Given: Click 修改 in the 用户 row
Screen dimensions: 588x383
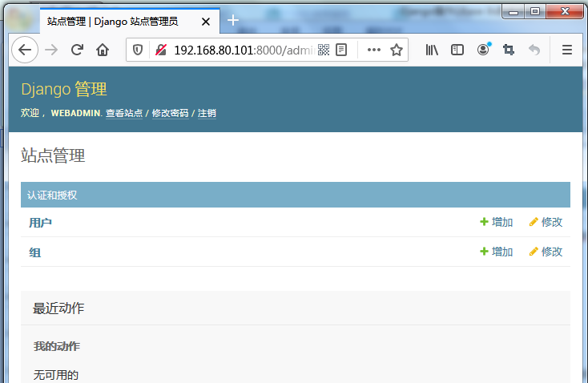Looking at the screenshot, I should coord(546,222).
